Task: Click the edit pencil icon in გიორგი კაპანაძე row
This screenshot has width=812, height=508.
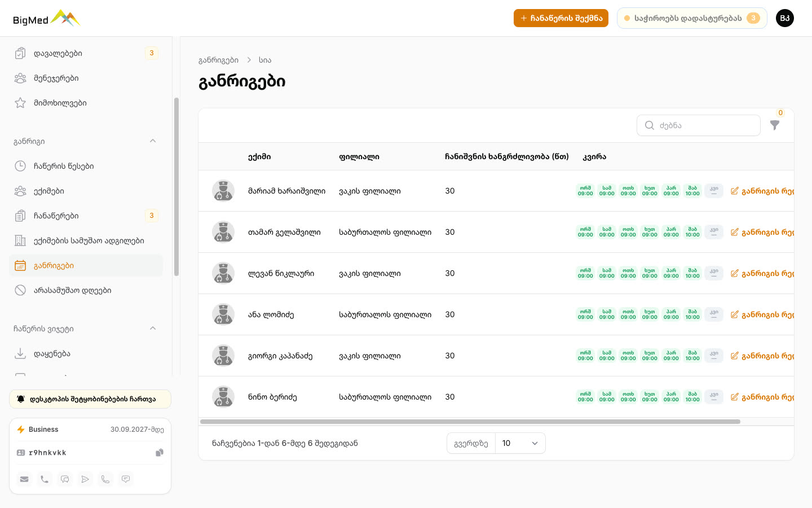Action: (734, 356)
